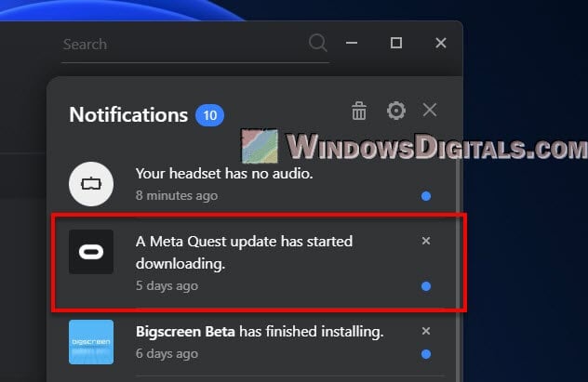The width and height of the screenshot is (588, 382).
Task: Dismiss the Bigscreen Beta notification
Action: [426, 331]
